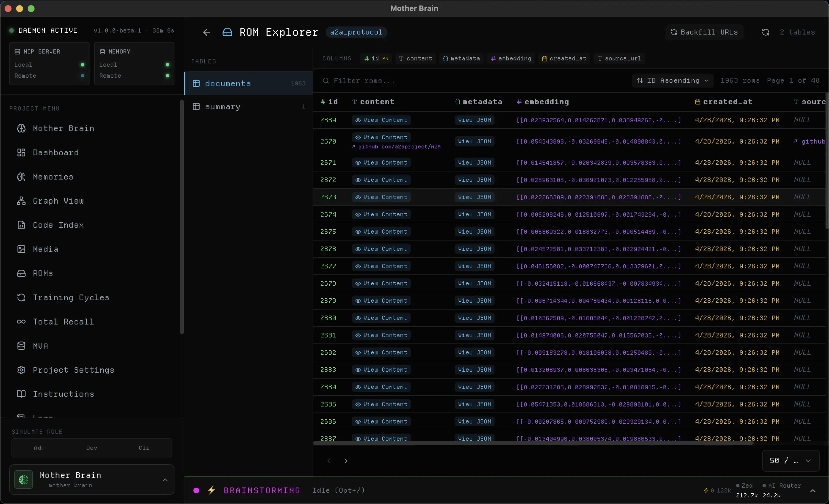
Task: Click the AI Router status indicator
Action: 782,486
